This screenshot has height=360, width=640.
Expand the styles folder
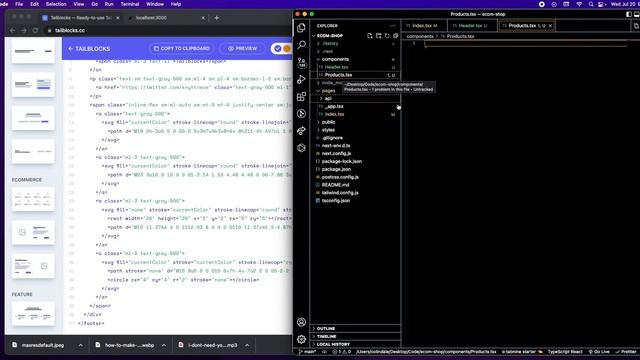[x=355, y=130]
